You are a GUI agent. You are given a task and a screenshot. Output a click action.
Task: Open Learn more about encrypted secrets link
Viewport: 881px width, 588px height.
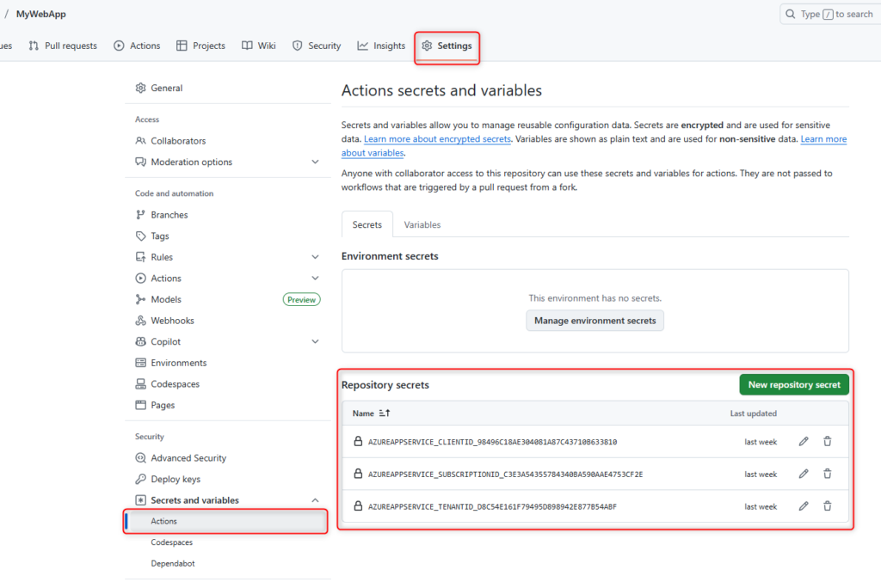point(437,138)
